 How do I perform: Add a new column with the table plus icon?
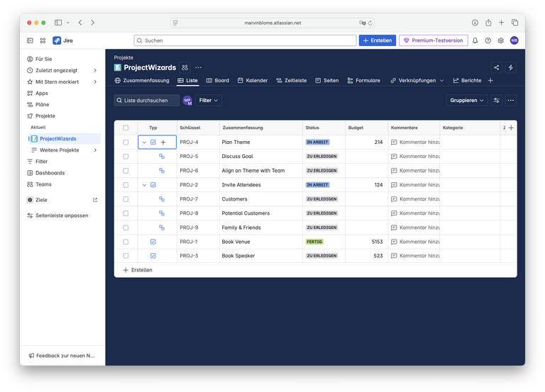pyautogui.click(x=511, y=128)
